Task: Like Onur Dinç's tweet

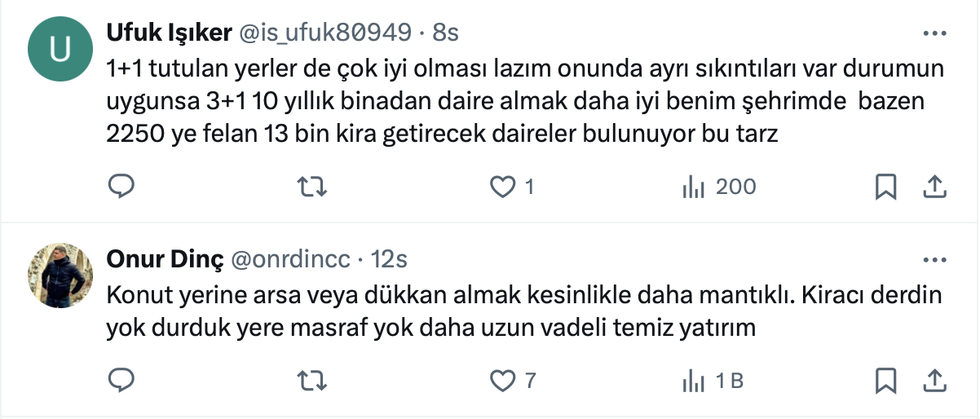Action: point(503,380)
